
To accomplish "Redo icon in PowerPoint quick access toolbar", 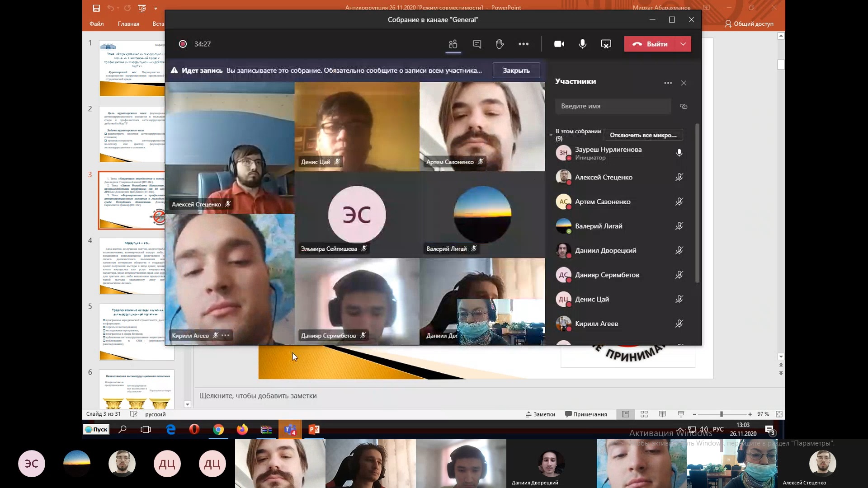I will point(127,8).
